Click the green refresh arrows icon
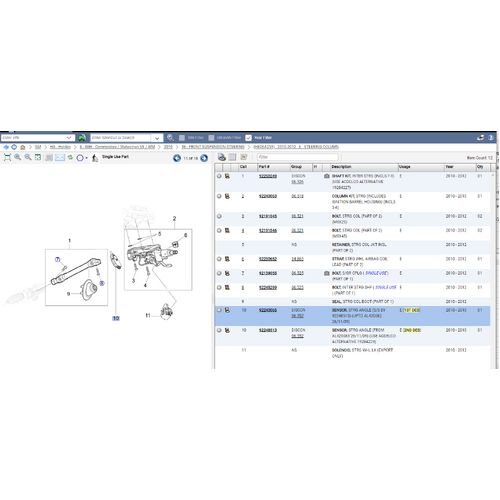Screen dimensions: 500x500 click(x=70, y=157)
